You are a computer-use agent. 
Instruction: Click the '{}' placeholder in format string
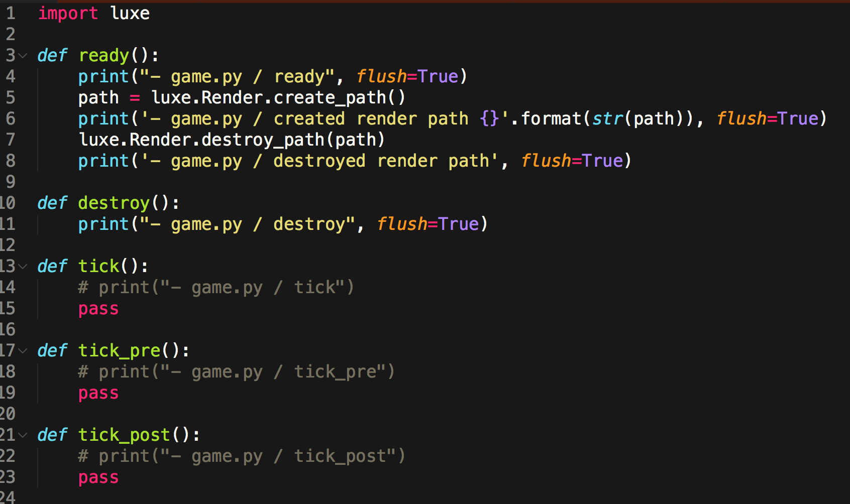coord(489,119)
